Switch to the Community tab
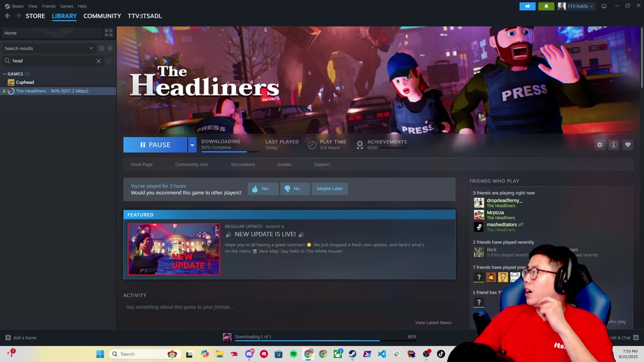Image resolution: width=644 pixels, height=362 pixels. (102, 16)
